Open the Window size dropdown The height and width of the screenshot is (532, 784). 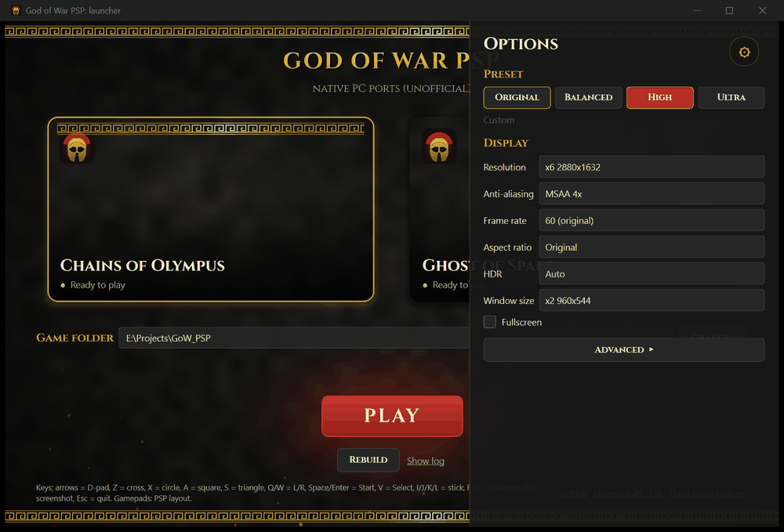(x=652, y=300)
